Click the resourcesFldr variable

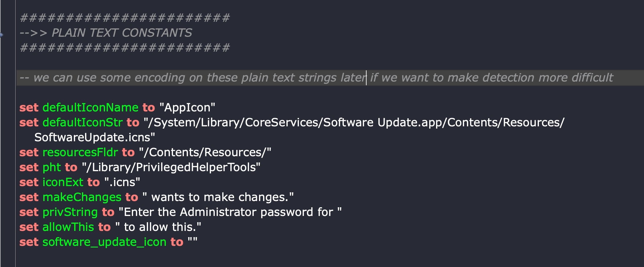tap(80, 152)
